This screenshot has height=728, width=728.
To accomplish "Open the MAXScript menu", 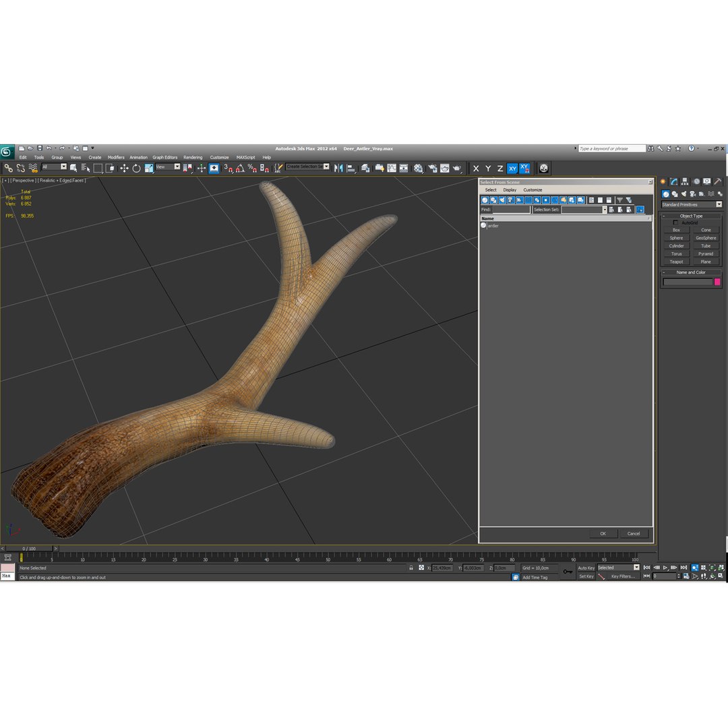I will [x=245, y=157].
